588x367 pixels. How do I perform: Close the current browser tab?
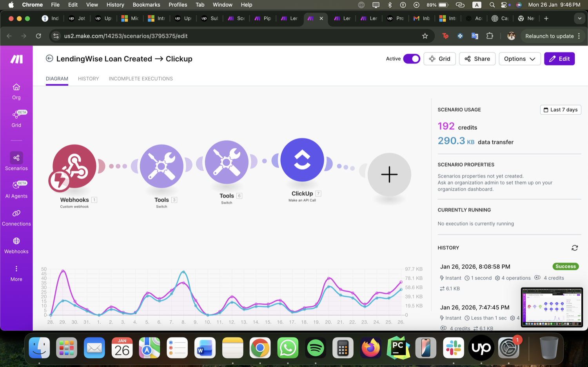tap(321, 18)
